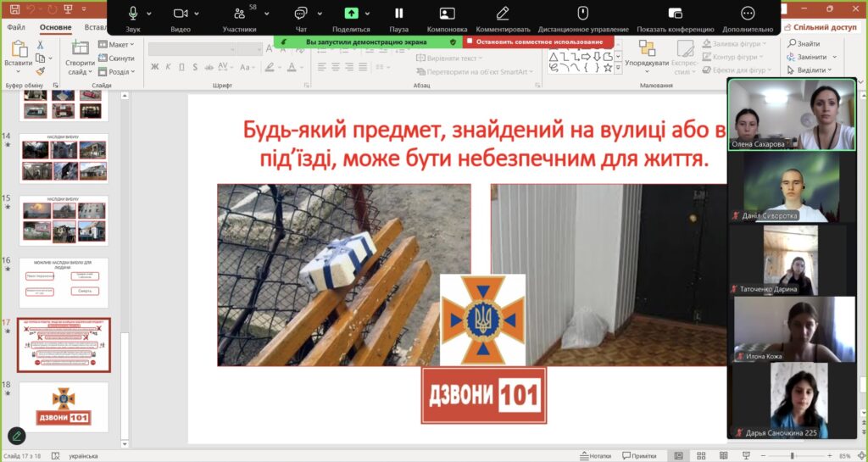The width and height of the screenshot is (868, 462).
Task: Click the green annotation pencil circle
Action: click(x=16, y=436)
